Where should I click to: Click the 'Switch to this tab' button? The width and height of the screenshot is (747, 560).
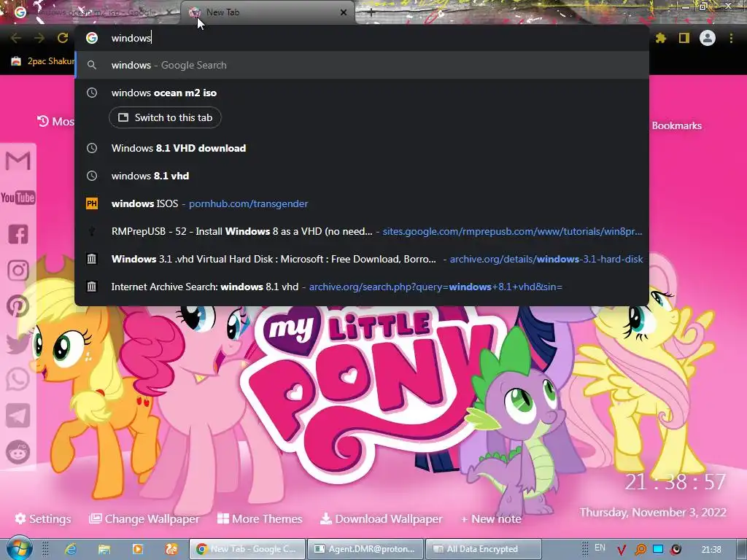[165, 117]
